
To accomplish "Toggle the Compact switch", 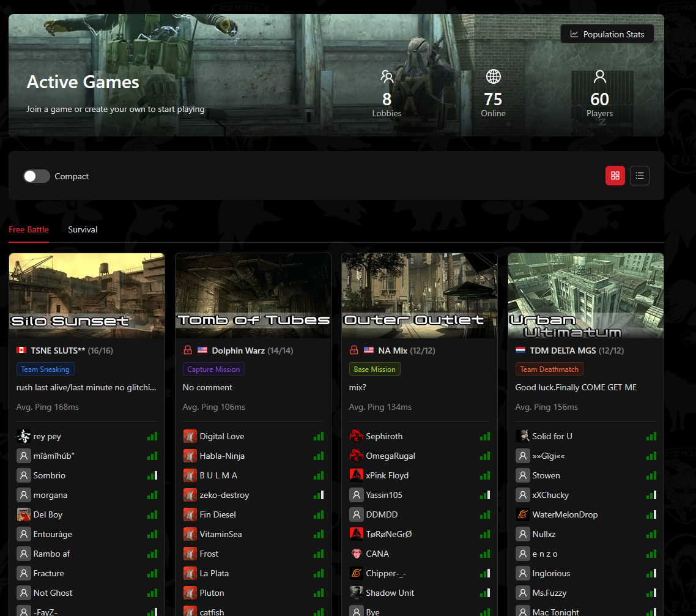I will click(37, 176).
